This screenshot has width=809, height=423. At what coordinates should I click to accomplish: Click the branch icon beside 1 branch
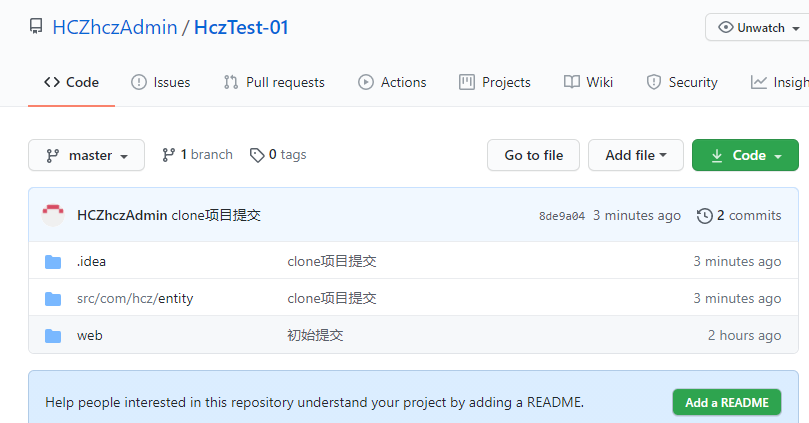click(x=168, y=155)
